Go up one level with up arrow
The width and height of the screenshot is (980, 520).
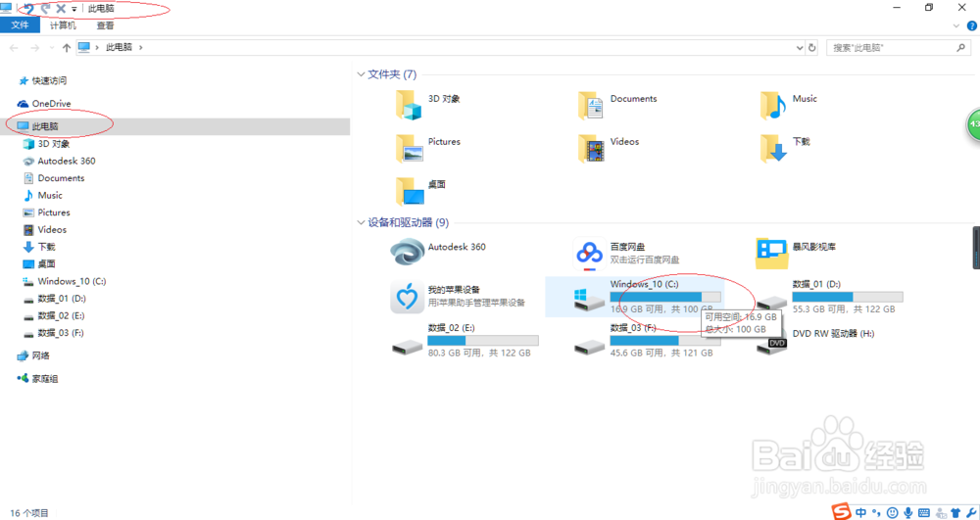67,47
